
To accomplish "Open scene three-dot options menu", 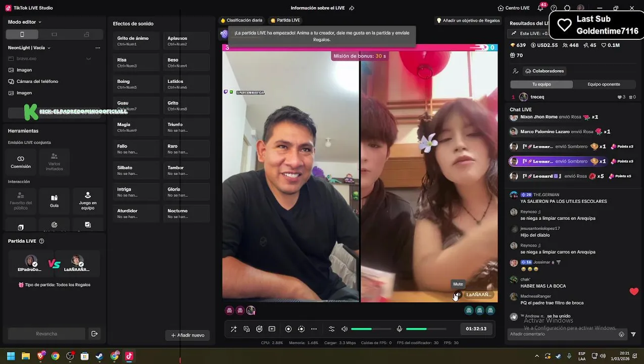I will [97, 48].
